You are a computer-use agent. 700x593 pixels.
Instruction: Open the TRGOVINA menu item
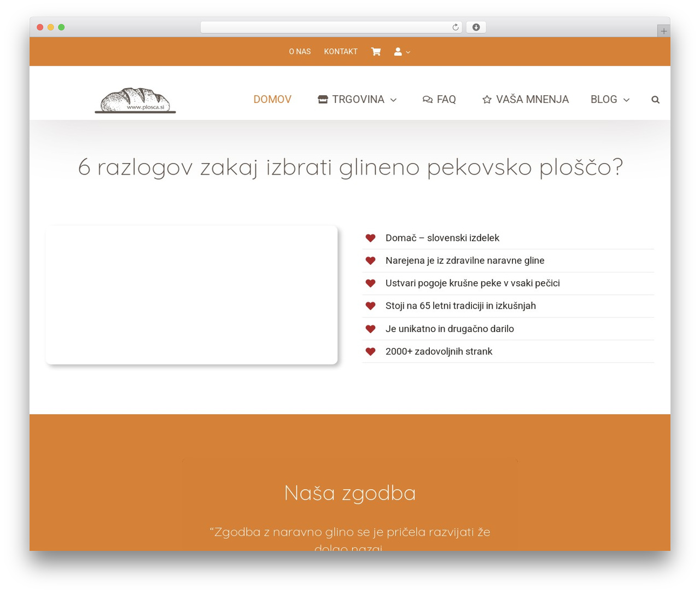point(358,100)
